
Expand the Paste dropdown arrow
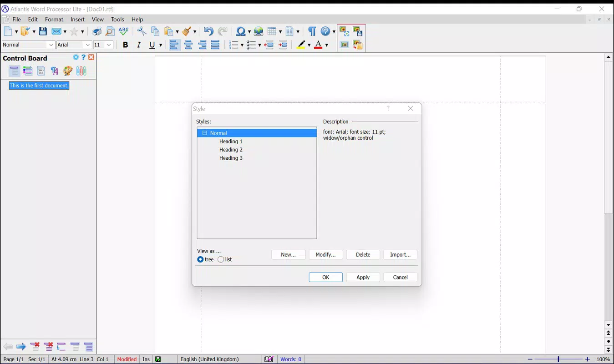click(177, 31)
